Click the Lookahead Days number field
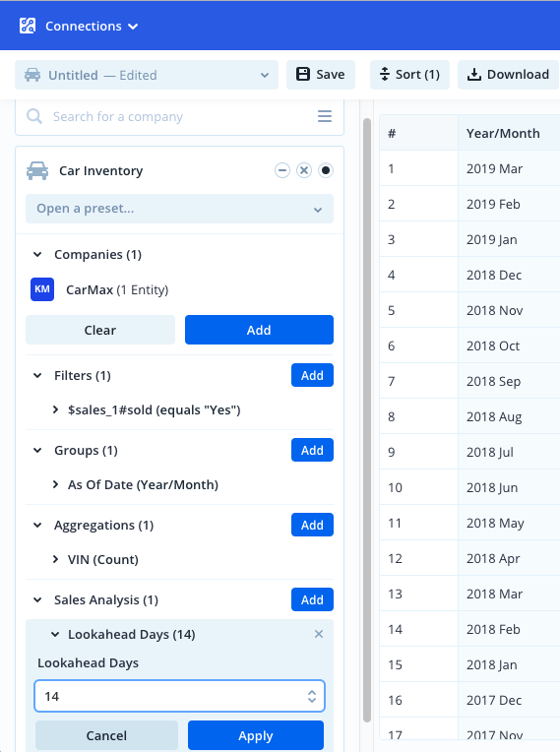This screenshot has width=560, height=752. pos(179,696)
